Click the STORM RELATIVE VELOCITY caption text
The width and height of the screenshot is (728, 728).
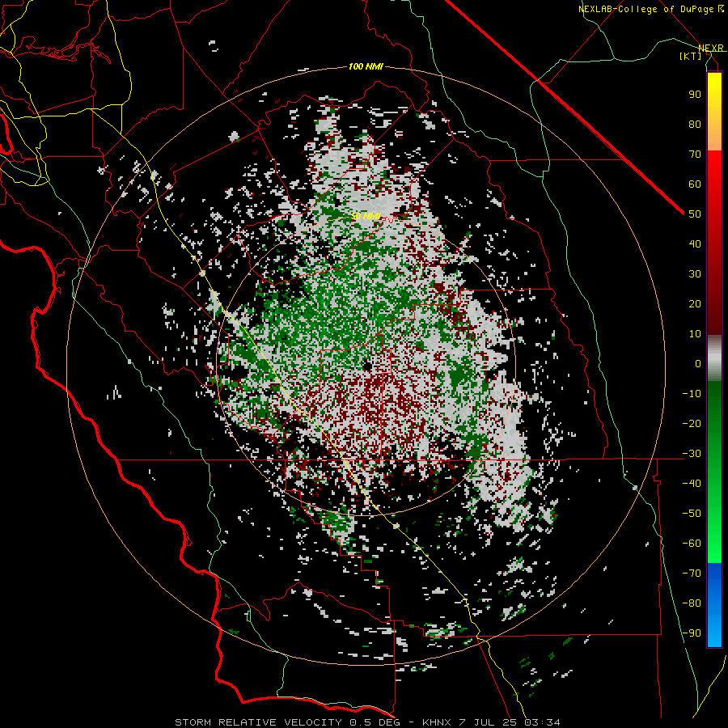coord(258,722)
